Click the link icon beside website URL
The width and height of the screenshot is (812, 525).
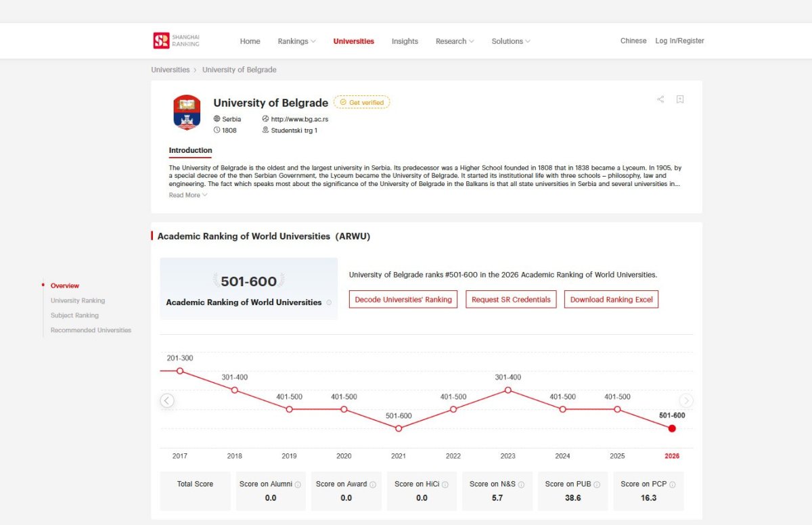pos(265,119)
